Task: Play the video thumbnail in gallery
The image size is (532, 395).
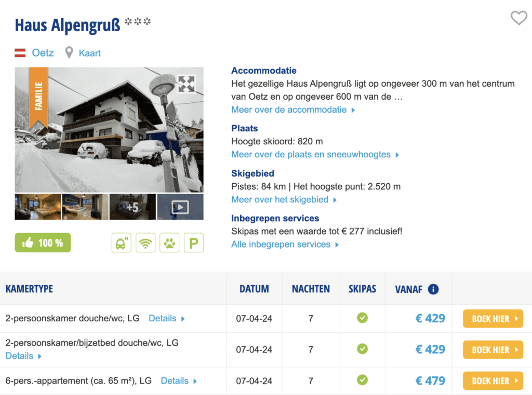Action: tap(180, 207)
